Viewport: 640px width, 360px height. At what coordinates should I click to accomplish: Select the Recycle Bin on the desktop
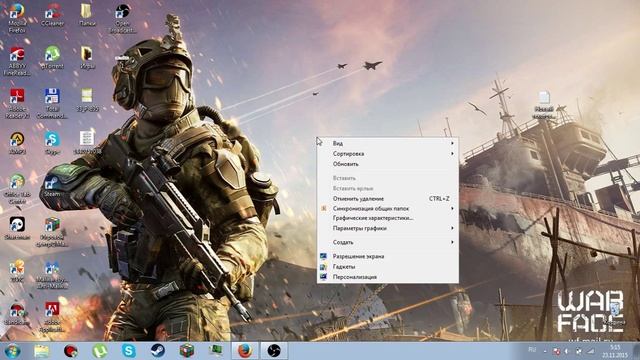click(x=614, y=313)
